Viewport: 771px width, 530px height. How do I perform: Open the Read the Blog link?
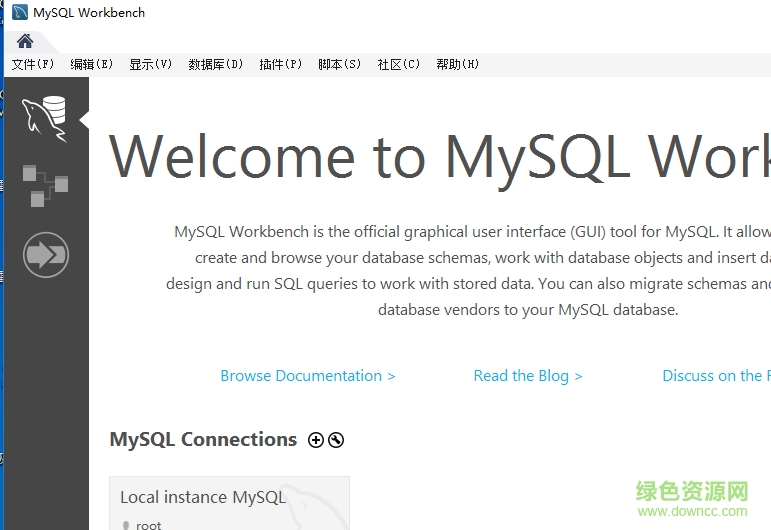coord(527,376)
